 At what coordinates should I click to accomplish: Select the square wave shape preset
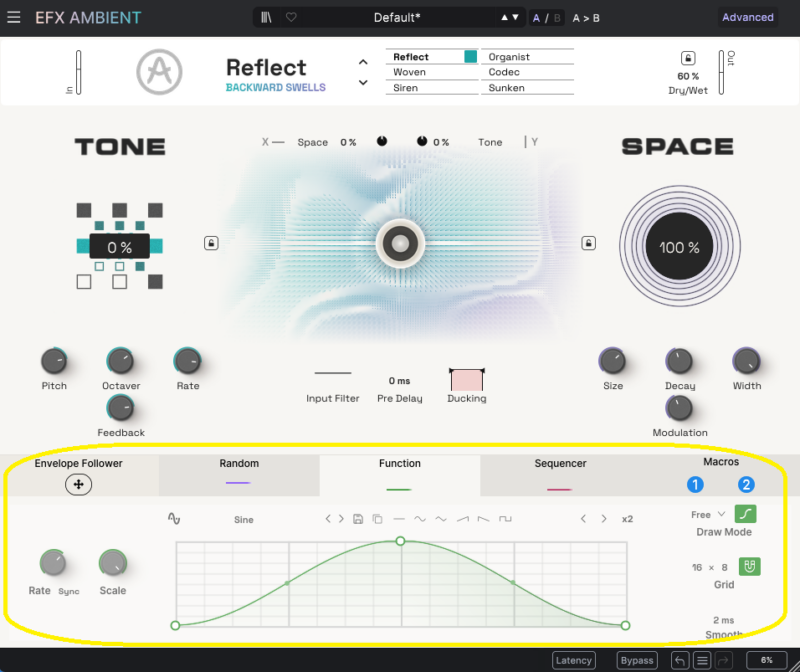pyautogui.click(x=506, y=519)
